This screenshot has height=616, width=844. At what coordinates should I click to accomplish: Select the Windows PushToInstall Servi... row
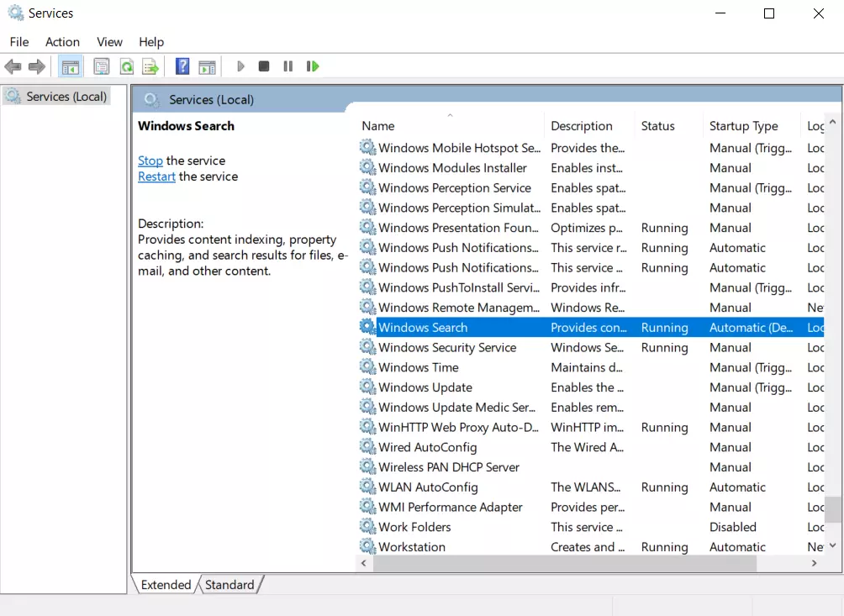(x=591, y=287)
